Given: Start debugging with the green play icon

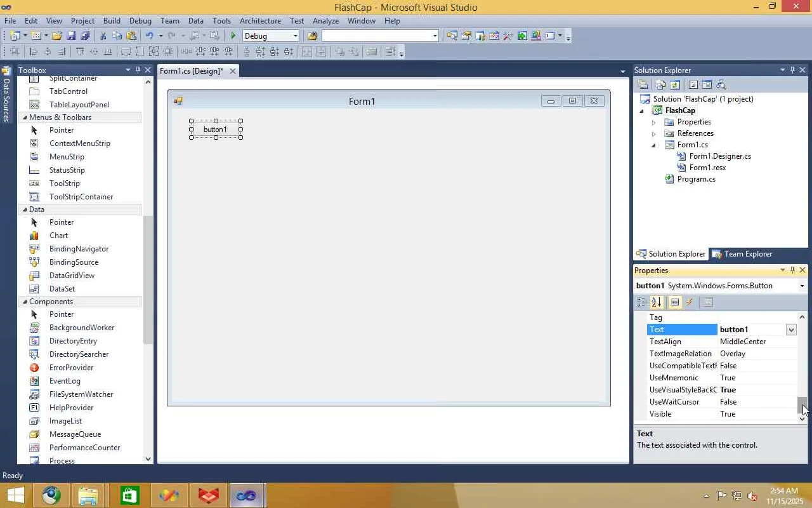Looking at the screenshot, I should (x=233, y=36).
